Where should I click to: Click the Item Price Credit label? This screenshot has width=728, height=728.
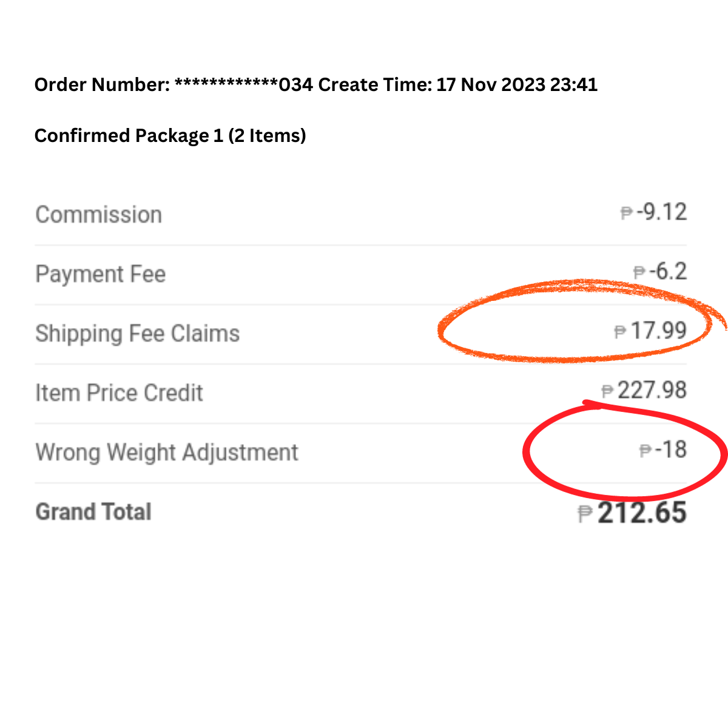119,393
